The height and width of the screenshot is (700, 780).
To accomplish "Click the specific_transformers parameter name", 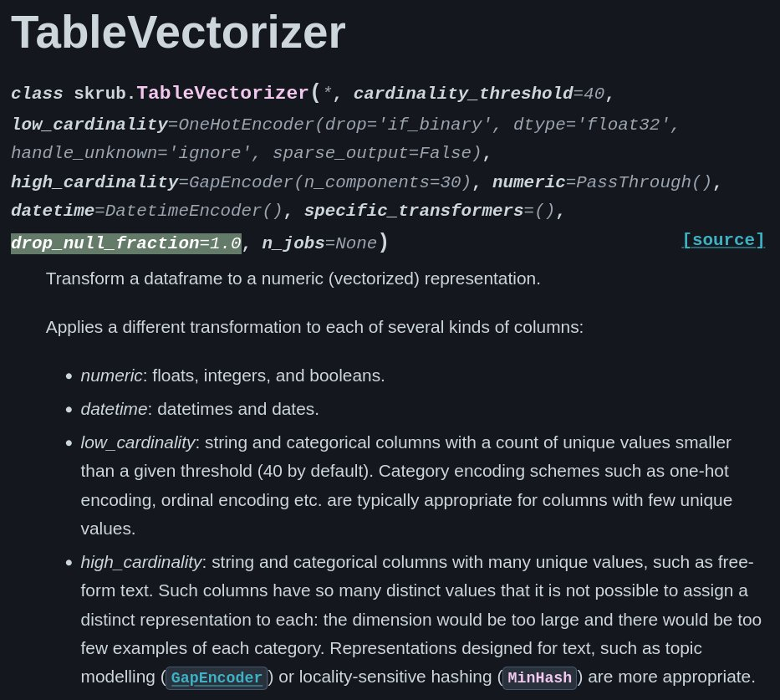I will click(x=413, y=211).
